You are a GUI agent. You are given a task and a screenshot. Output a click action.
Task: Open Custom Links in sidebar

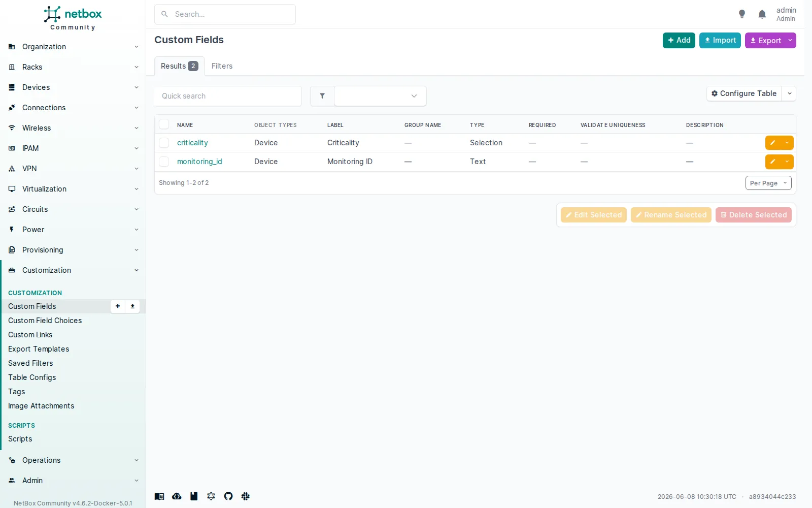[x=30, y=335]
